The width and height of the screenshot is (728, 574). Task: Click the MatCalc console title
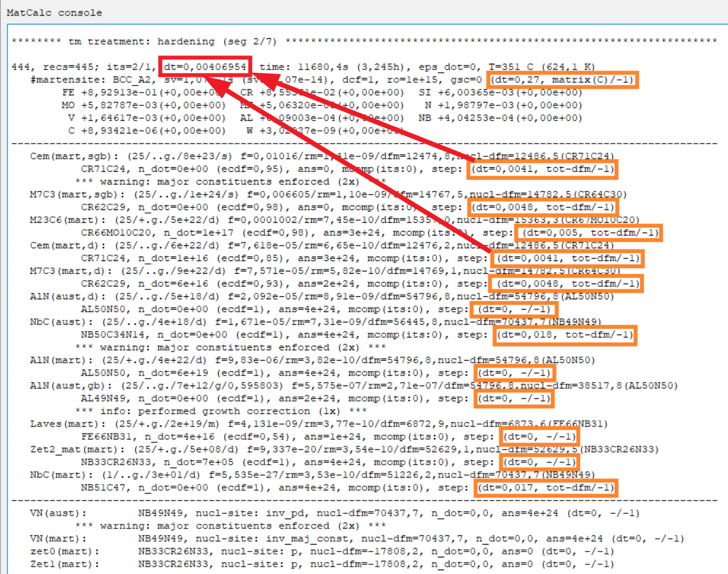click(x=54, y=13)
